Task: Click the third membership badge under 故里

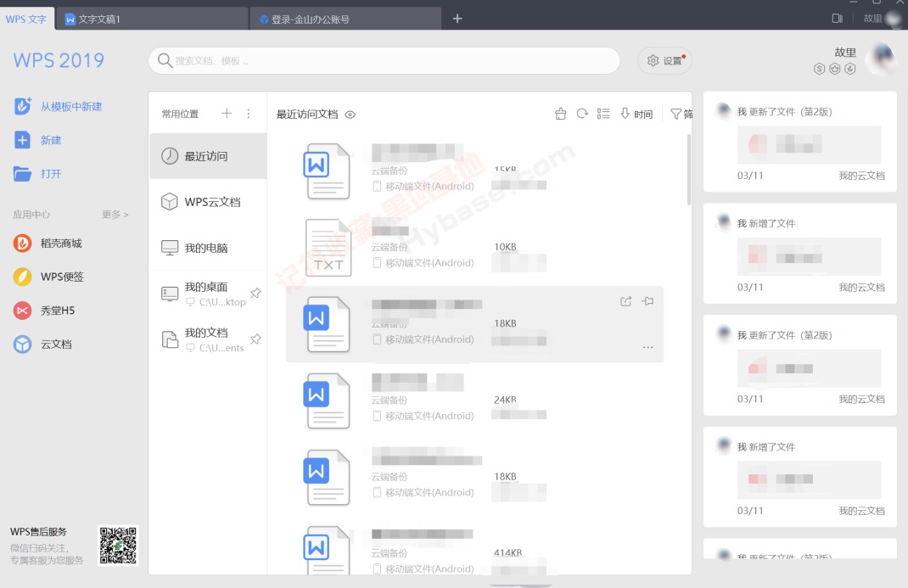Action: tap(850, 69)
